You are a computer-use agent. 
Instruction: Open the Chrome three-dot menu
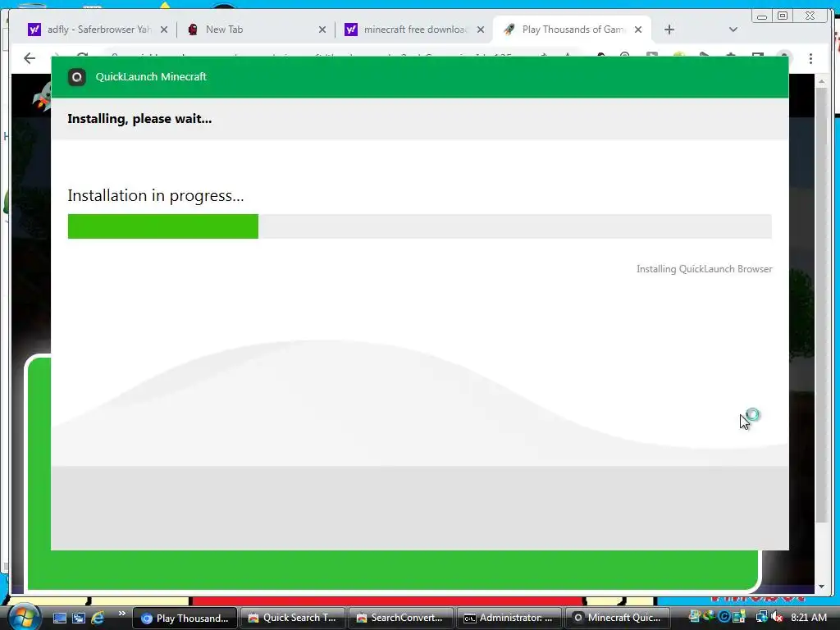click(810, 58)
